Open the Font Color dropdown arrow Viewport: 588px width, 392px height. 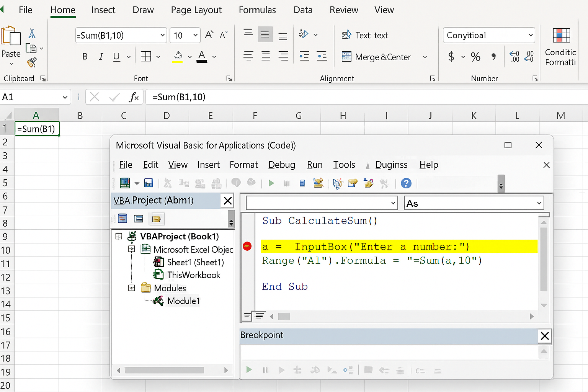214,57
